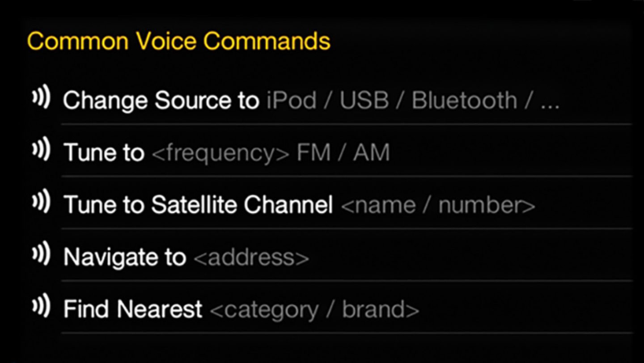Click the USB source option

tap(364, 101)
